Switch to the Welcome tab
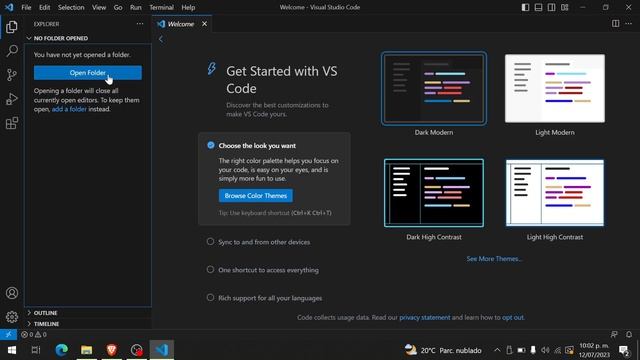 [181, 24]
